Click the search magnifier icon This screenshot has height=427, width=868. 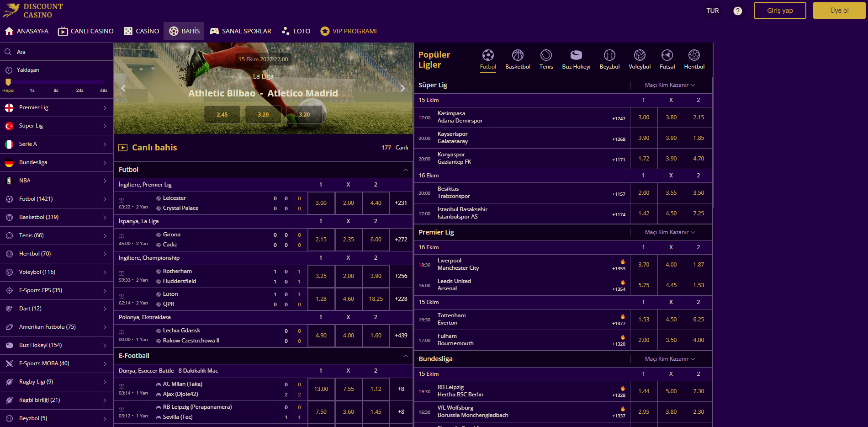tap(8, 52)
